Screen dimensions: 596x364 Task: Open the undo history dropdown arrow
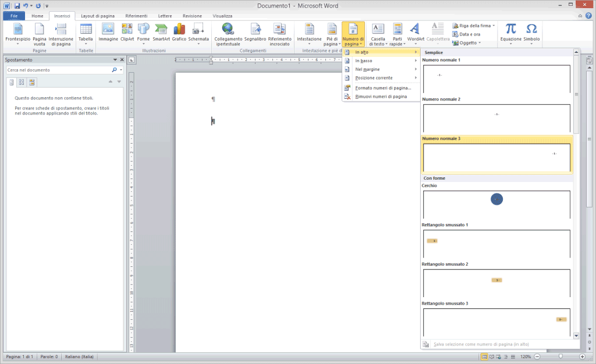31,6
